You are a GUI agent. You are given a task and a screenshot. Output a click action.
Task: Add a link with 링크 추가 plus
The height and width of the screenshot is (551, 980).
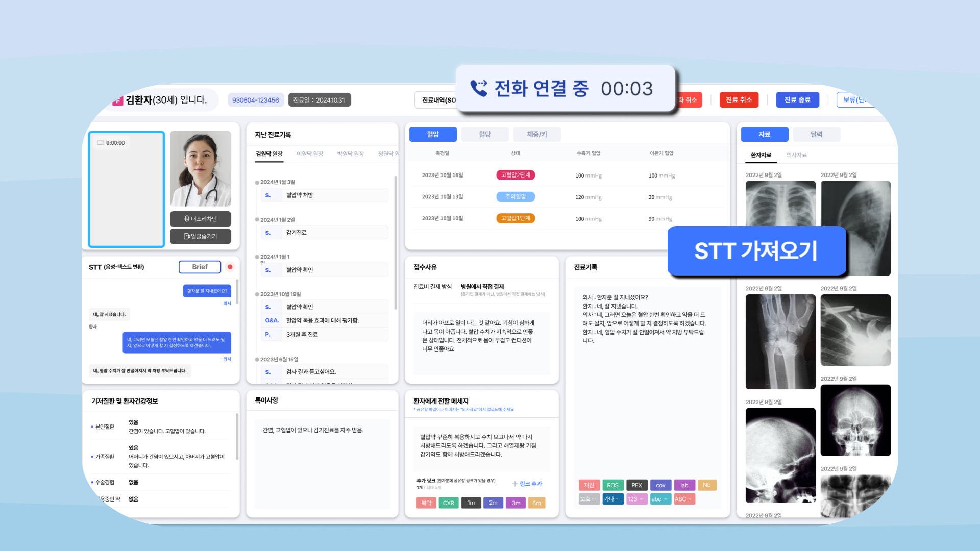click(x=527, y=484)
